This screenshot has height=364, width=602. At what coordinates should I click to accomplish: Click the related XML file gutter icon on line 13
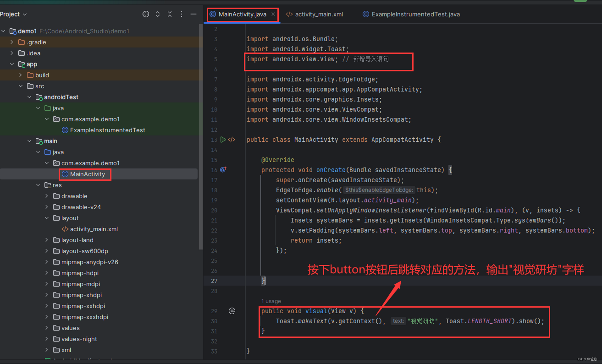pos(232,140)
